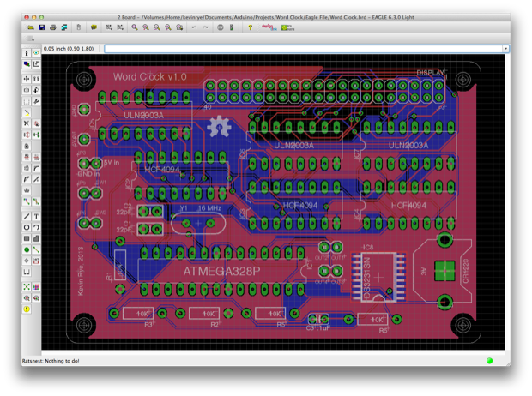This screenshot has width=532, height=396.
Task: Select the Lock tool
Action: (x=27, y=146)
